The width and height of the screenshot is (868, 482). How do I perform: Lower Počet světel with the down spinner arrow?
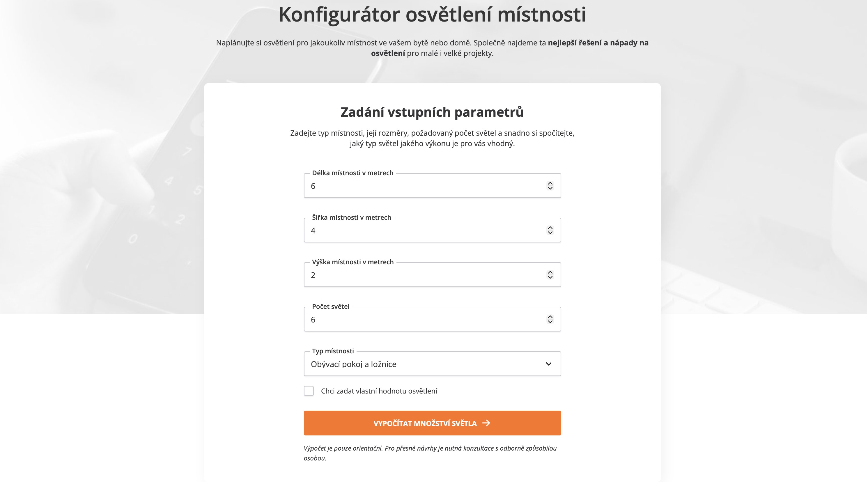click(550, 322)
